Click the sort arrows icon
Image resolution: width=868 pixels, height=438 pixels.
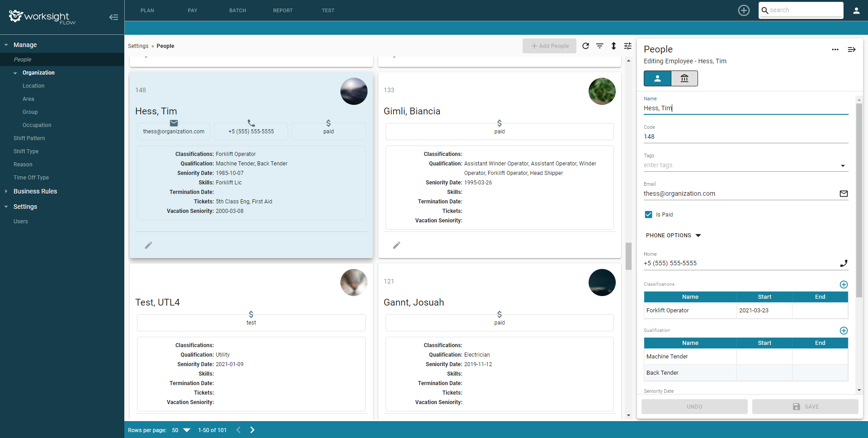pos(613,46)
